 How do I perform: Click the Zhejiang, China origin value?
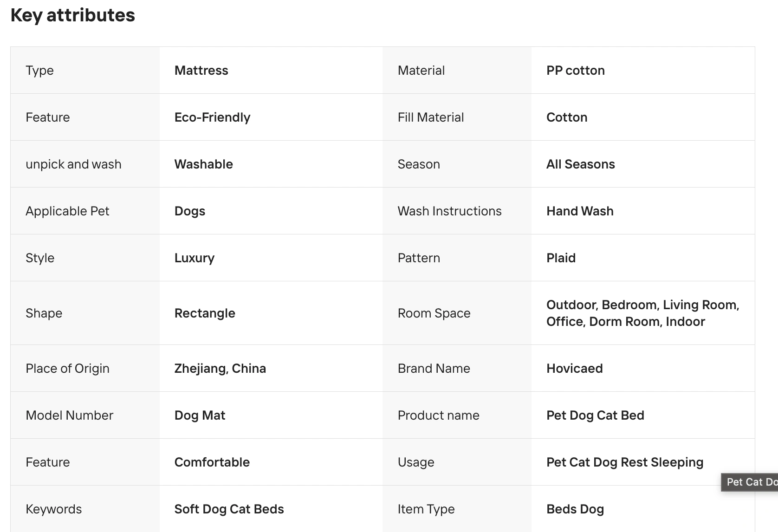(x=220, y=369)
